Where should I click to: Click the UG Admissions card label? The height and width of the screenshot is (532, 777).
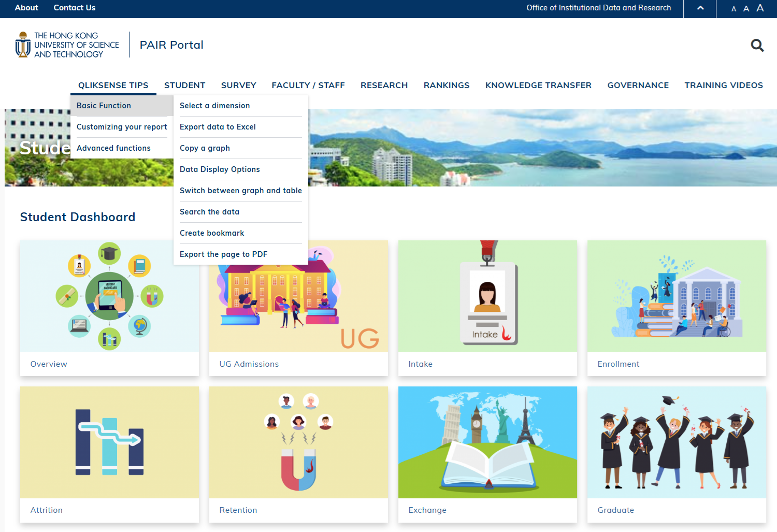coord(249,364)
